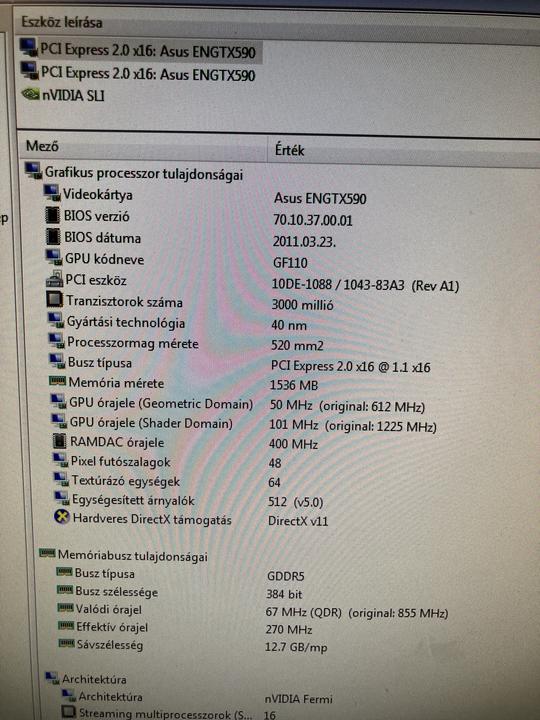Click BIOS date value 2011.03.23.
The image size is (540, 720).
coord(304,242)
